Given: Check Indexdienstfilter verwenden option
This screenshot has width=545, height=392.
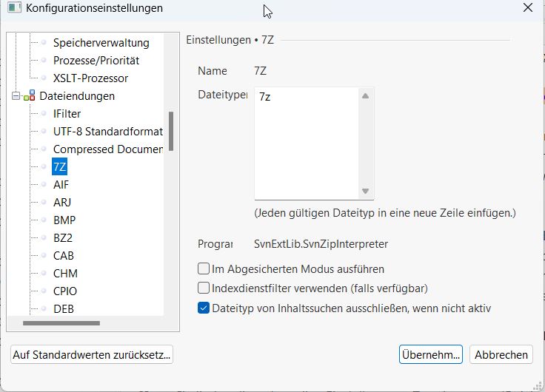Looking at the screenshot, I should 204,288.
